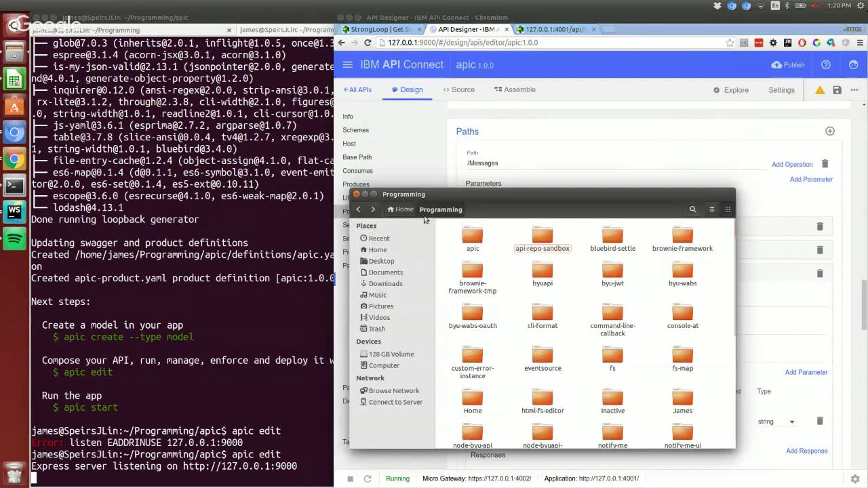Open the html-fs-editor folder
868x488 pixels.
click(542, 401)
